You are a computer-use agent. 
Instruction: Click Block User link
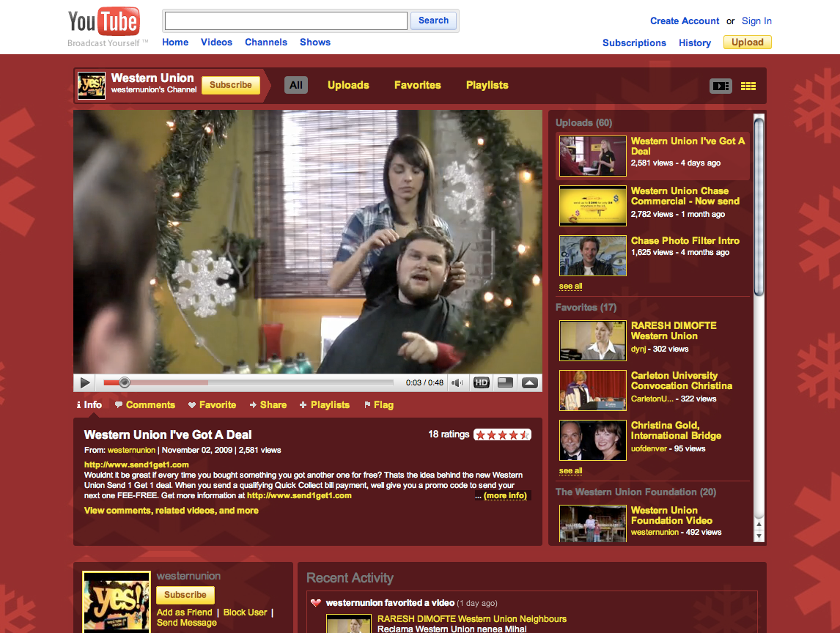pos(245,612)
